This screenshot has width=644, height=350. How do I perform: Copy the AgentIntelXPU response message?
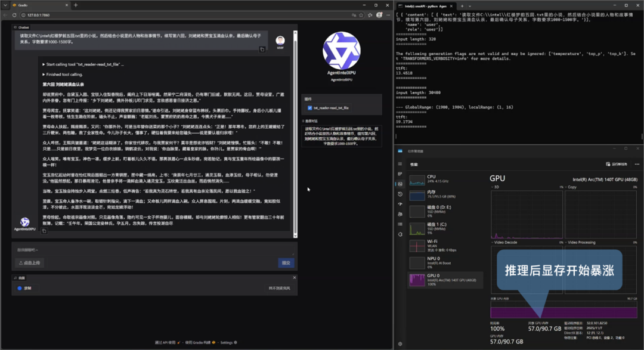pyautogui.click(x=44, y=231)
